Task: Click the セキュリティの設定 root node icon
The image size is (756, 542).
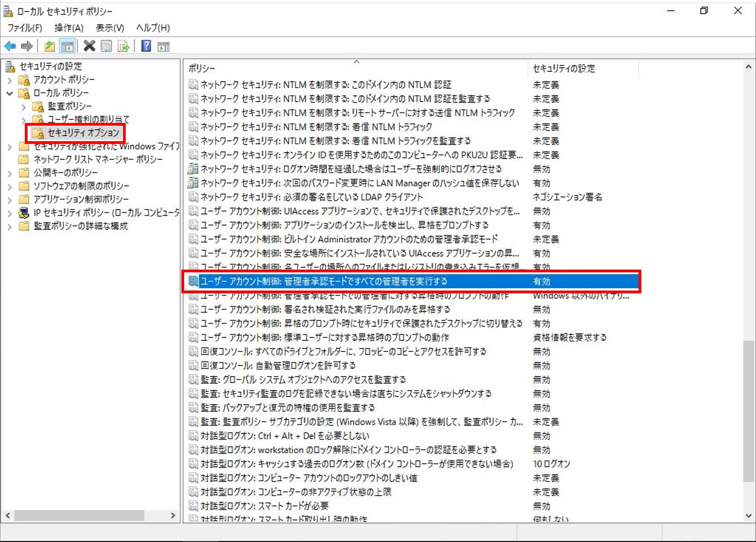Action: pos(9,66)
